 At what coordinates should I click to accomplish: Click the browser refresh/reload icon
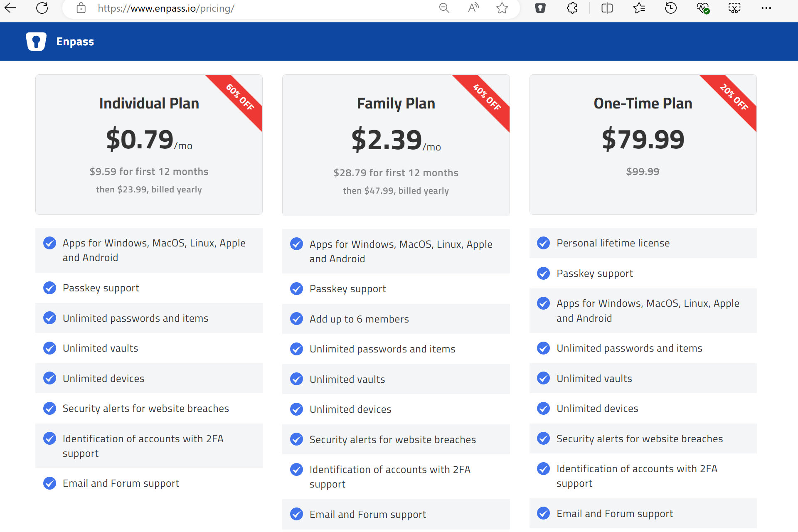[x=42, y=8]
